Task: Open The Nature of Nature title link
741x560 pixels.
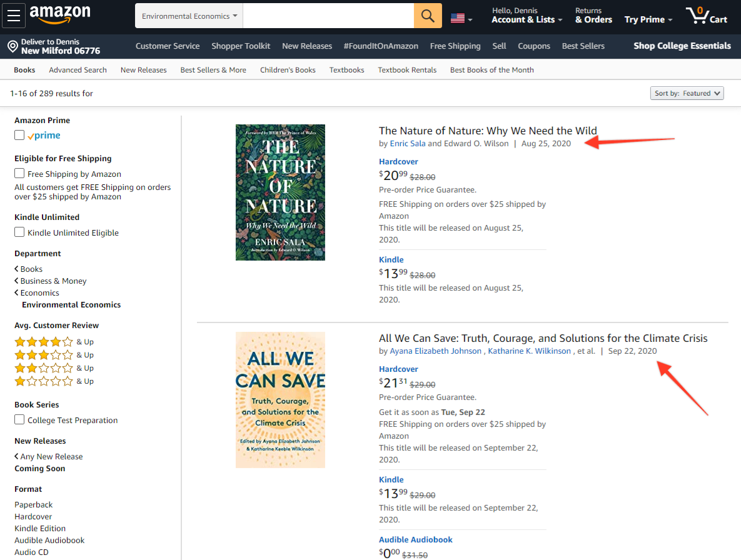Action: pyautogui.click(x=488, y=131)
